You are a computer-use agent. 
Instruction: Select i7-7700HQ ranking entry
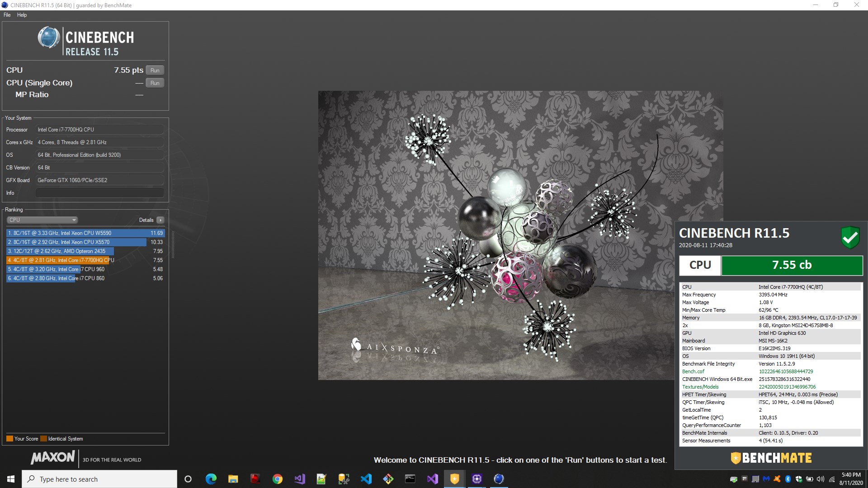point(85,260)
